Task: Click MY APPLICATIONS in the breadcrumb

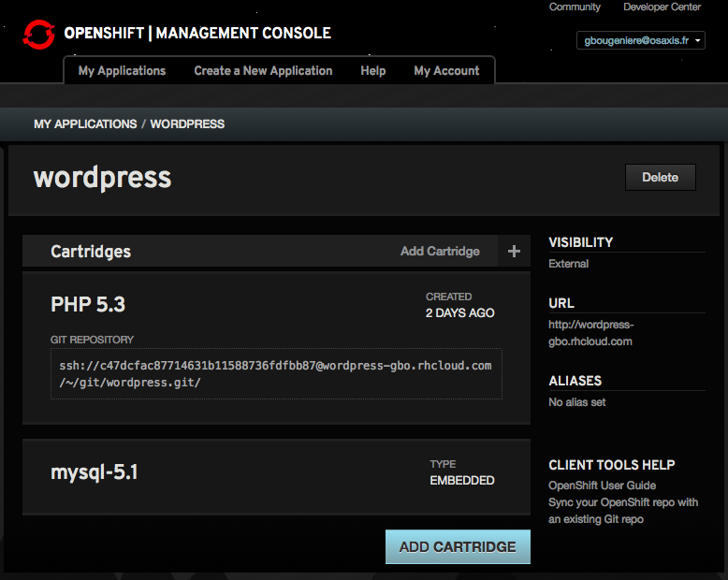Action: coord(85,123)
